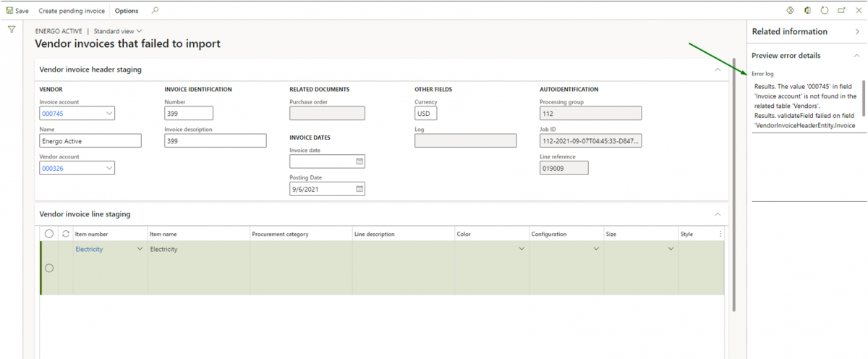Click ENERGO ACTIVE company label
The image size is (868, 359).
click(59, 31)
